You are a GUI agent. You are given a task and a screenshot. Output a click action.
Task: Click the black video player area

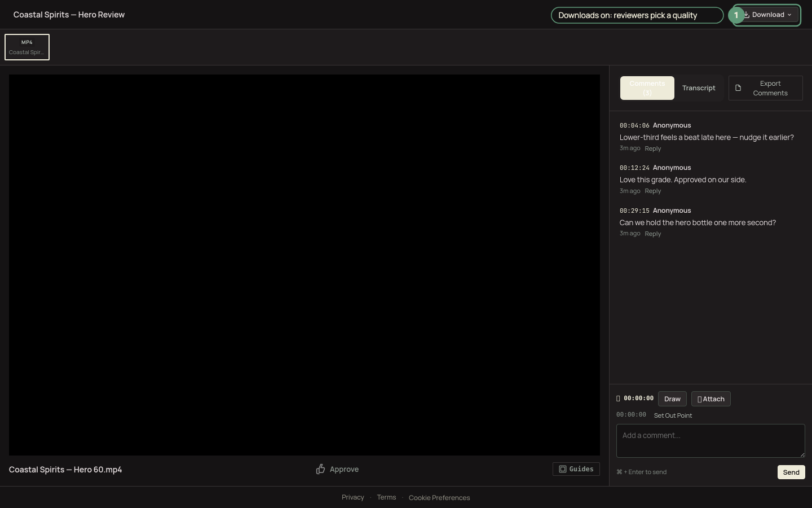pyautogui.click(x=304, y=265)
